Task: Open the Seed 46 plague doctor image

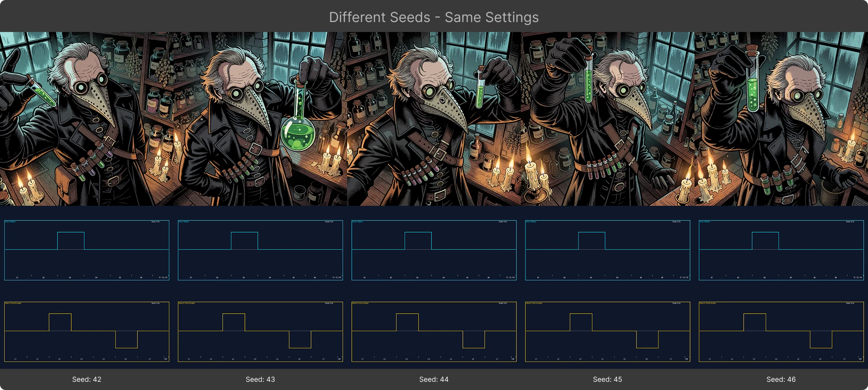Action: tap(781, 119)
